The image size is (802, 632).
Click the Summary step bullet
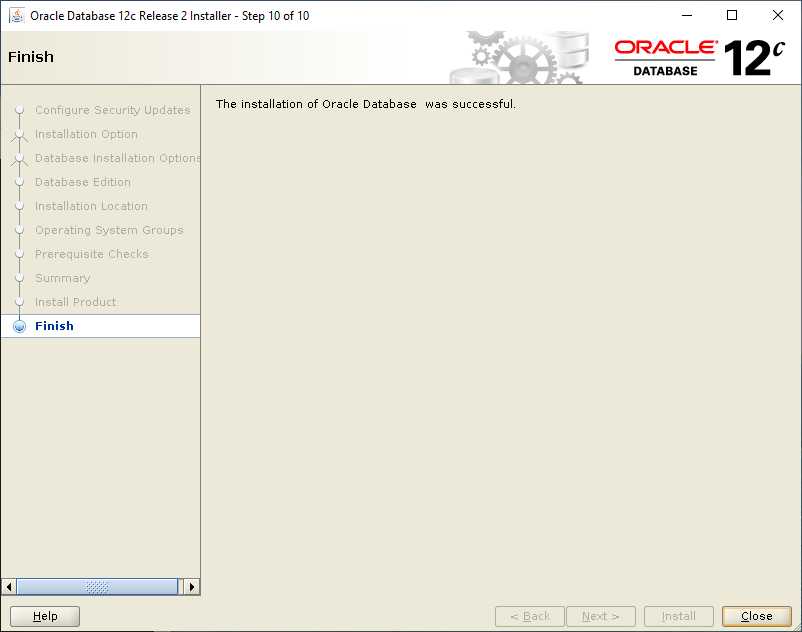point(19,278)
